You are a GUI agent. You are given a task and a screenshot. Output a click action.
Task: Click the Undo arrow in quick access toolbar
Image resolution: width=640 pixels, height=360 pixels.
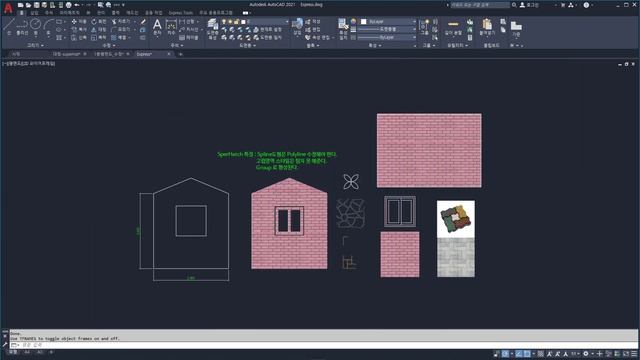(77, 5)
